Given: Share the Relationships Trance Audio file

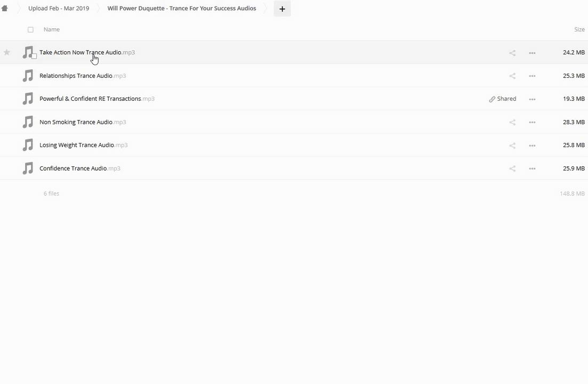Looking at the screenshot, I should click(x=512, y=76).
